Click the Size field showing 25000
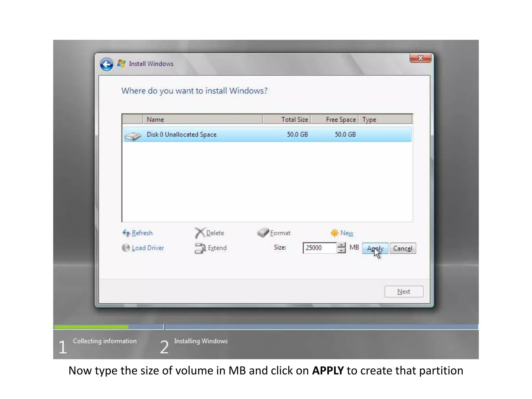The width and height of the screenshot is (532, 399). pyautogui.click(x=320, y=248)
